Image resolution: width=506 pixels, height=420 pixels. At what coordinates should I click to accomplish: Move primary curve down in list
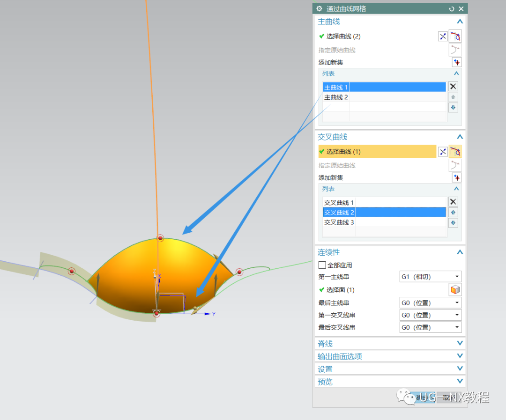tap(453, 107)
